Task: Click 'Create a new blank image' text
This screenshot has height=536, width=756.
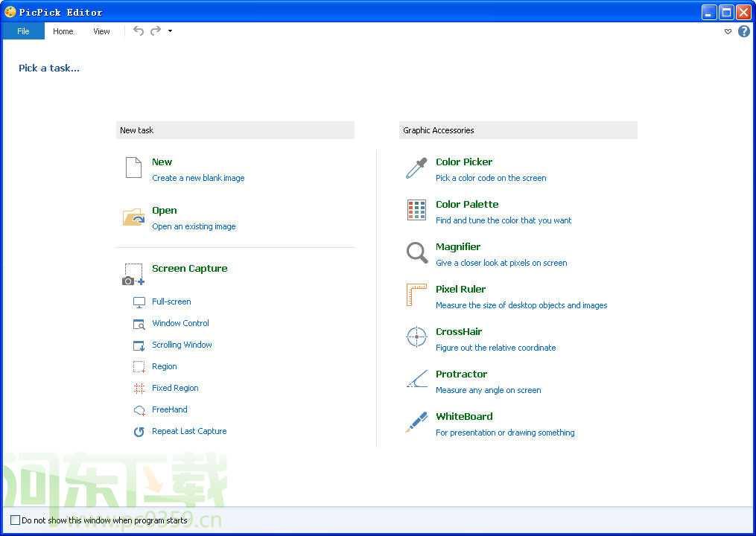Action: 198,178
